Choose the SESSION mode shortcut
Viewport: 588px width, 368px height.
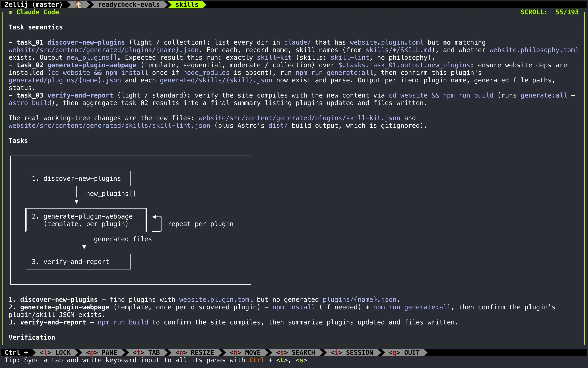(352, 352)
